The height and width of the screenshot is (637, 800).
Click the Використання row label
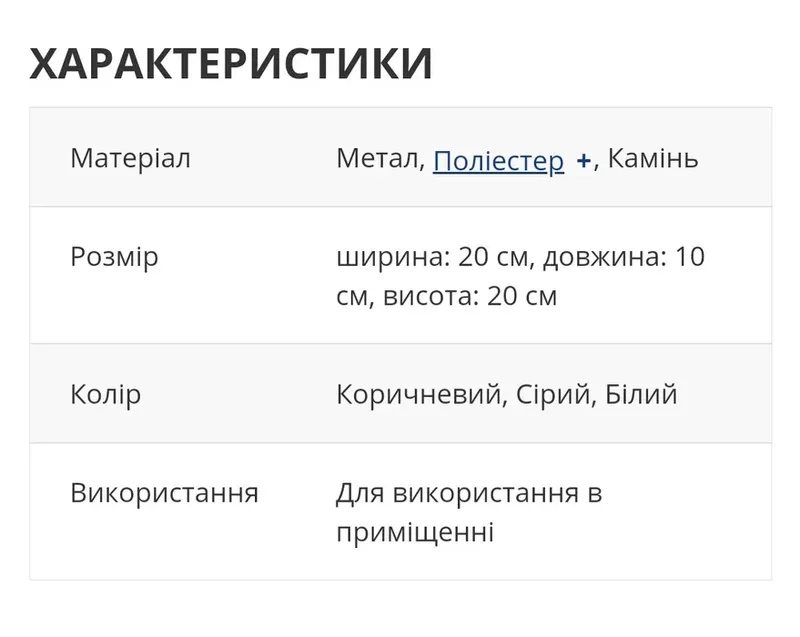click(x=164, y=493)
